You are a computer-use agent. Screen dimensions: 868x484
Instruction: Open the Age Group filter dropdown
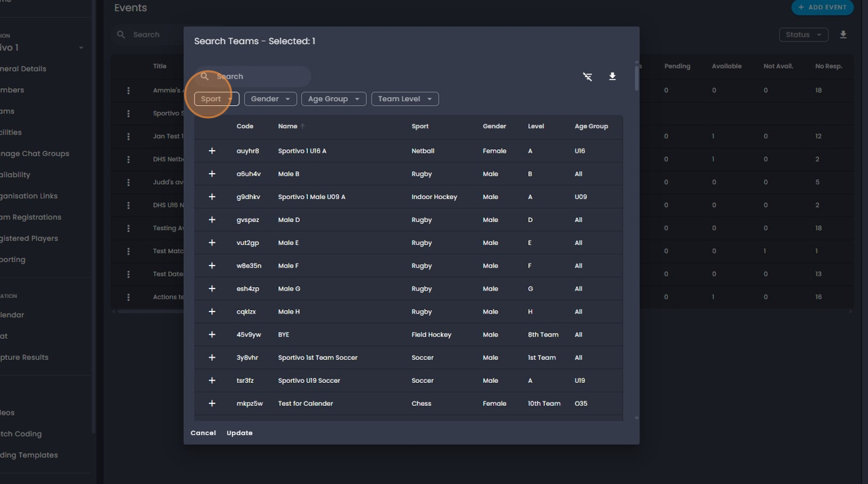pos(334,99)
